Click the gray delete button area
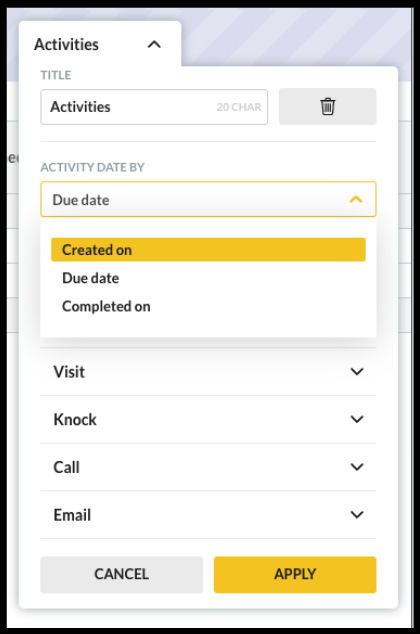Image resolution: width=420 pixels, height=634 pixels. (327, 106)
